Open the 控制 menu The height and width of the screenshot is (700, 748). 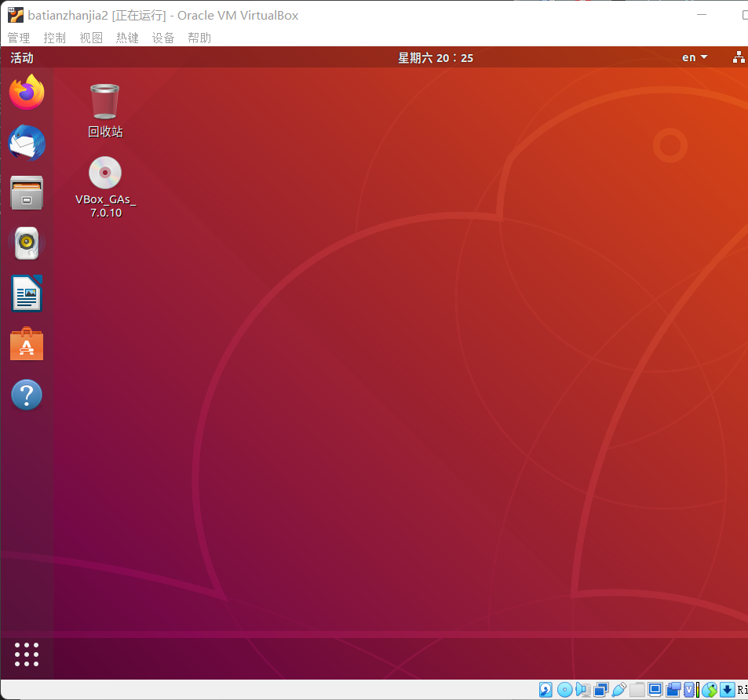[55, 38]
